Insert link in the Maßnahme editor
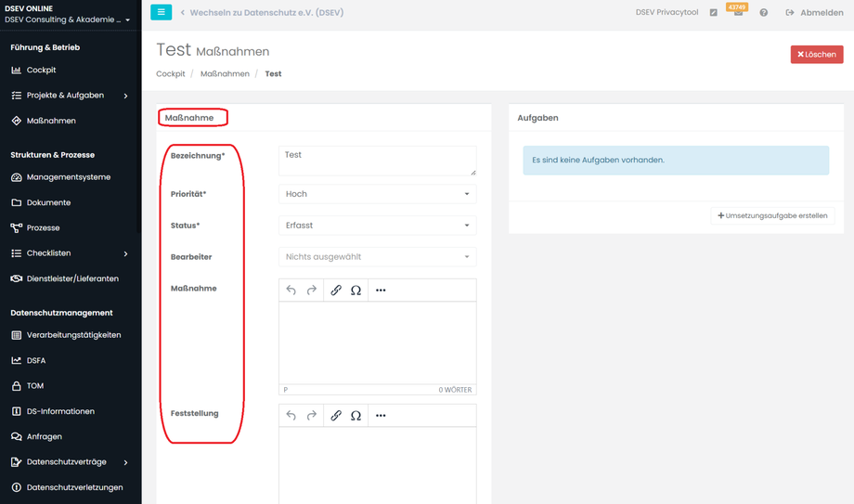The image size is (854, 504). click(336, 291)
